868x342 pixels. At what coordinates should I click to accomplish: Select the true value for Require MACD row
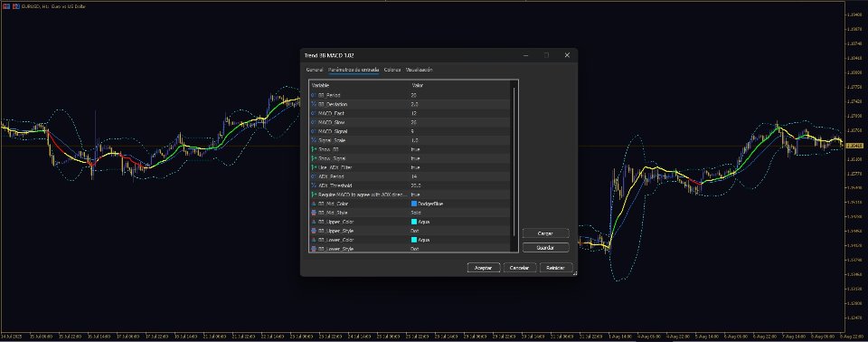[415, 195]
